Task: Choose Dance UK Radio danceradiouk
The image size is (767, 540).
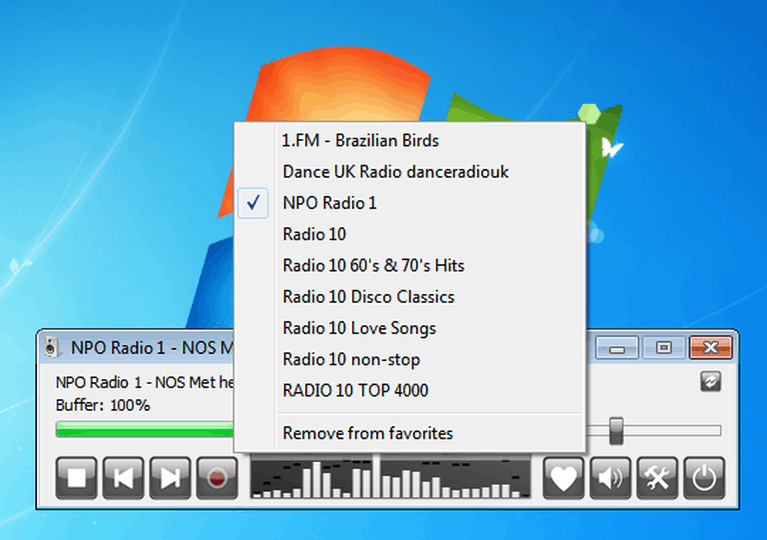Action: pyautogui.click(x=410, y=172)
